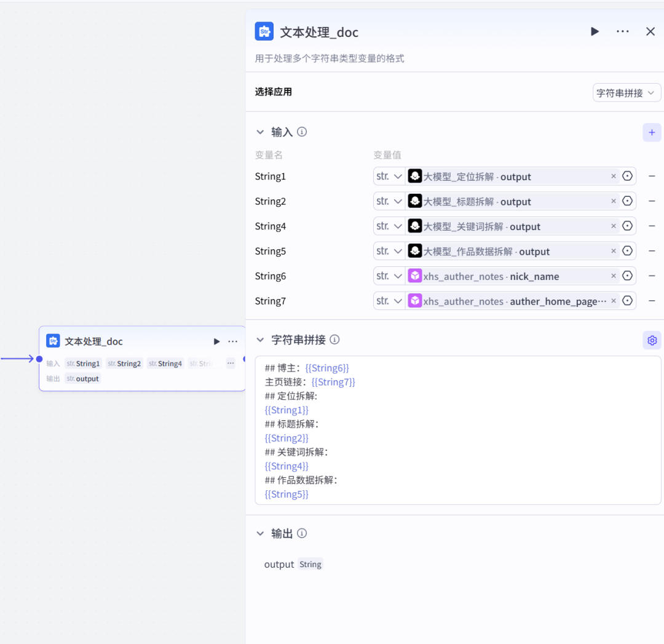Clear the nick_name reference of String6
Image resolution: width=664 pixels, height=644 pixels.
(x=613, y=276)
